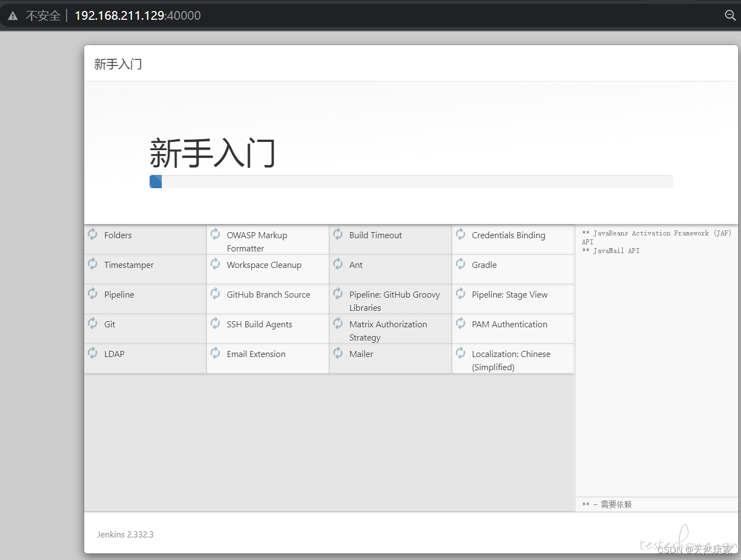The width and height of the screenshot is (741, 560).
Task: Click the pending spinner icon beside Git
Action: tap(93, 323)
